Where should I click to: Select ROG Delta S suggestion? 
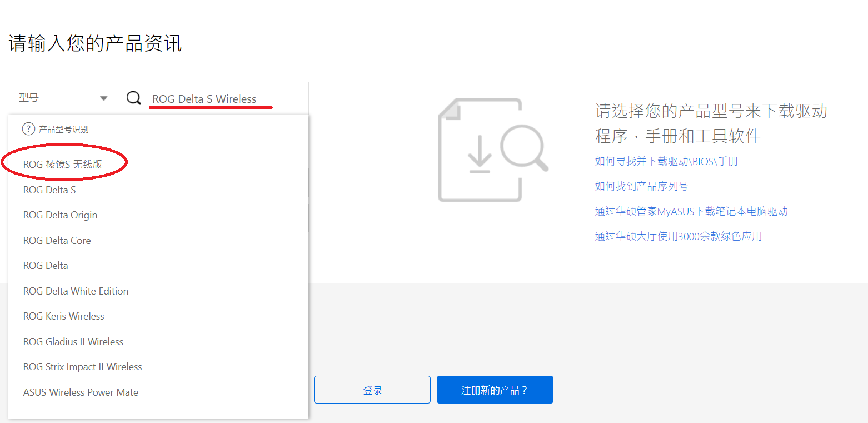49,190
